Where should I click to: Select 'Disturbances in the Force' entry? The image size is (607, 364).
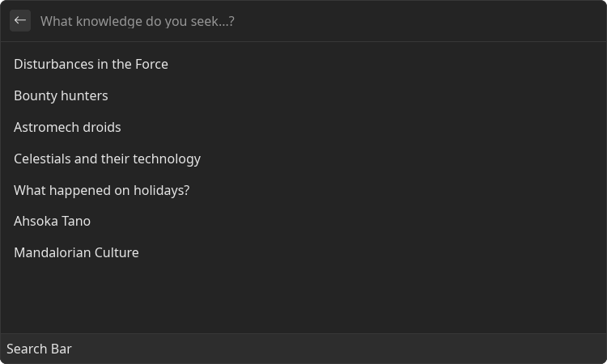tap(303, 64)
